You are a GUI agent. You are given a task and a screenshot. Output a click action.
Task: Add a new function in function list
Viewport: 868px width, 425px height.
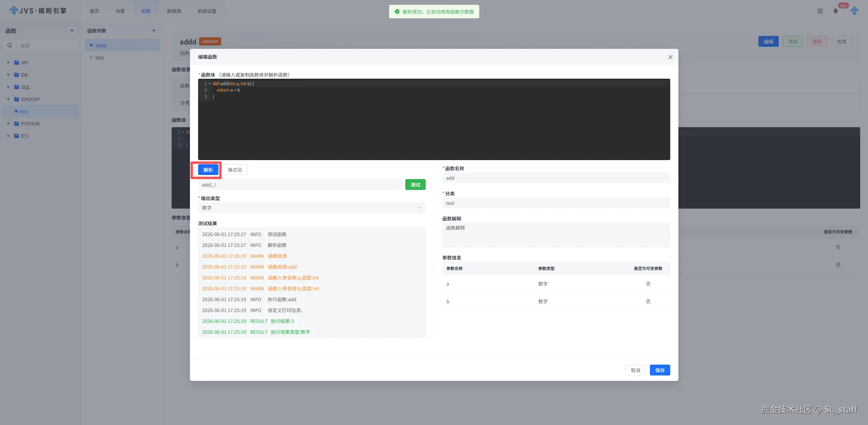[x=154, y=31]
